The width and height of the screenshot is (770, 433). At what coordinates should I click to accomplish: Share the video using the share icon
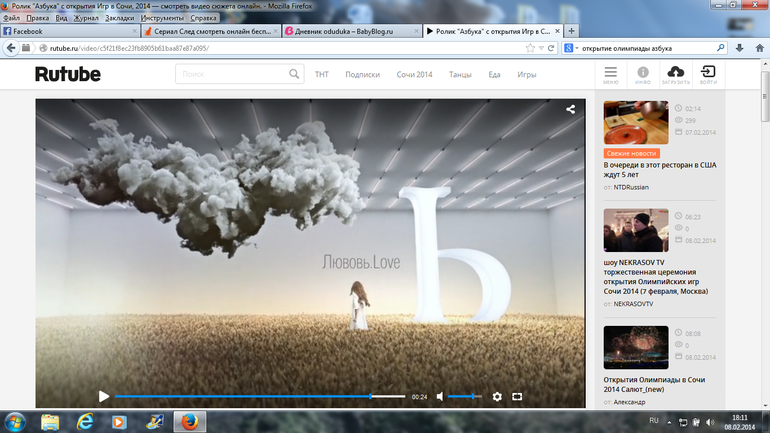[570, 109]
